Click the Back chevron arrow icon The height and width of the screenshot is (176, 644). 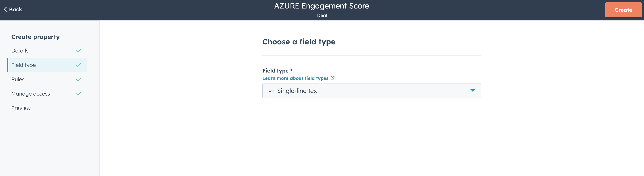tap(5, 9)
